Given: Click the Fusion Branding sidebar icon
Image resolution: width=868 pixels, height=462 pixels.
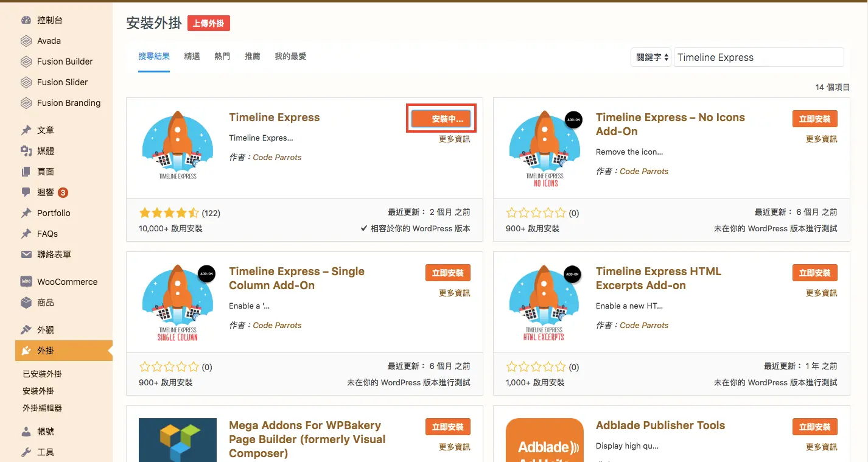Looking at the screenshot, I should click(26, 103).
